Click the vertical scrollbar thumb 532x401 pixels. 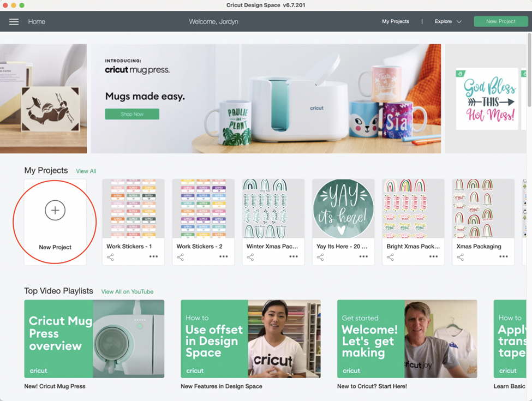tap(530, 69)
